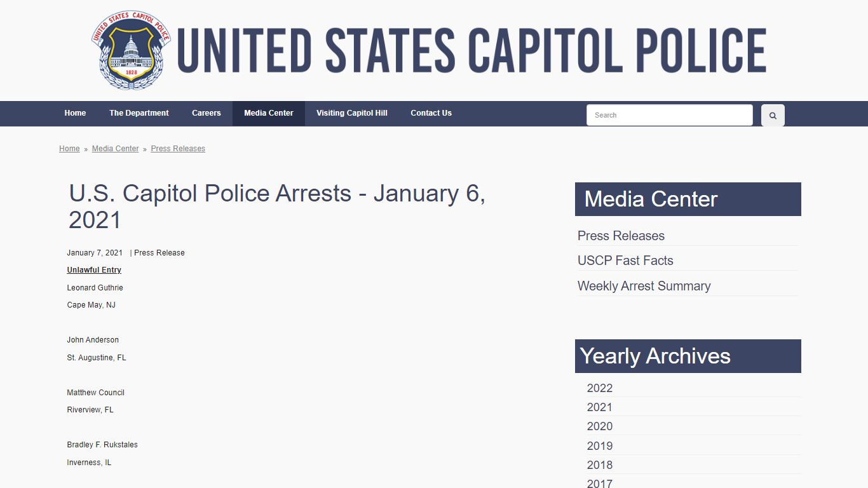Click the Media Center sidebar header
Viewport: 868px width, 488px height.
(688, 199)
